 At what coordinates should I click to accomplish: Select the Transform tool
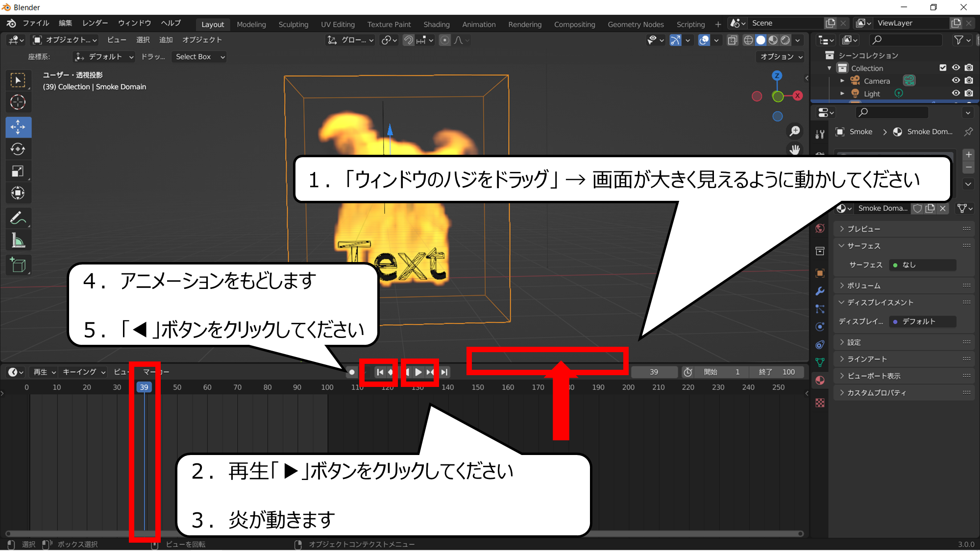18,193
